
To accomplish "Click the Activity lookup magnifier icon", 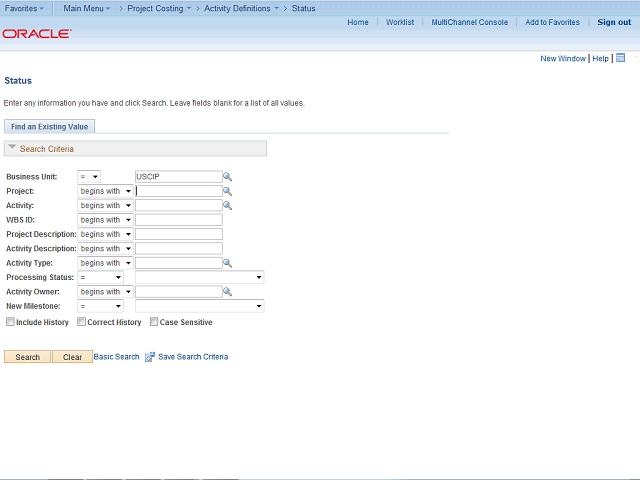I will coord(227,206).
